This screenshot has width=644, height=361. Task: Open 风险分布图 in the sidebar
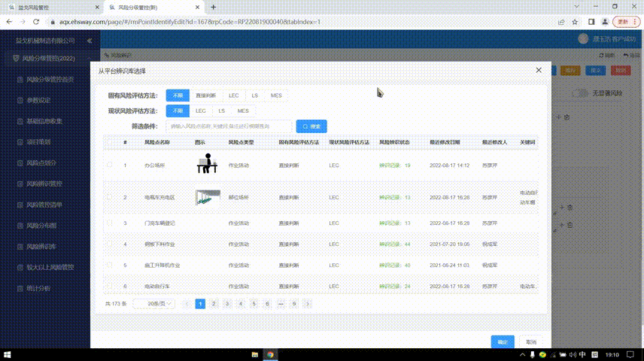41,226
